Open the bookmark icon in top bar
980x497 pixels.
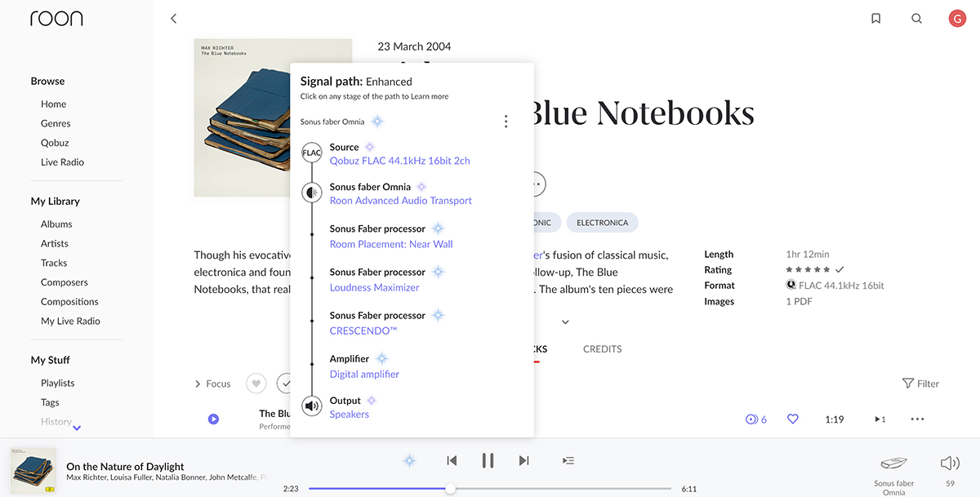(x=875, y=19)
